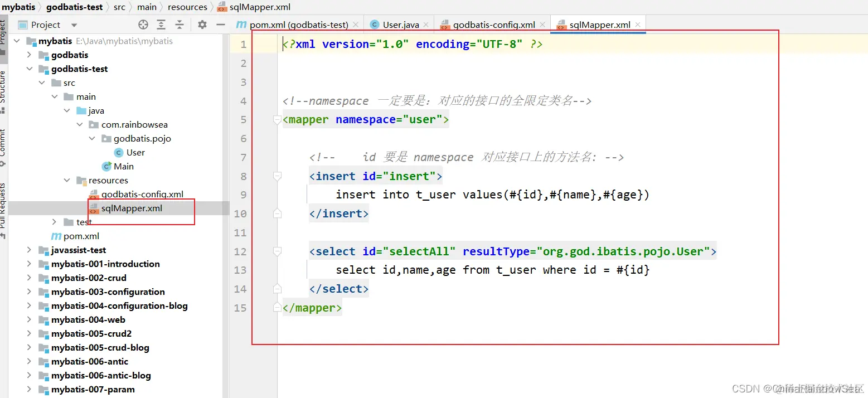This screenshot has width=868, height=398.
Task: Click resources in the breadcrumb bar
Action: click(187, 7)
